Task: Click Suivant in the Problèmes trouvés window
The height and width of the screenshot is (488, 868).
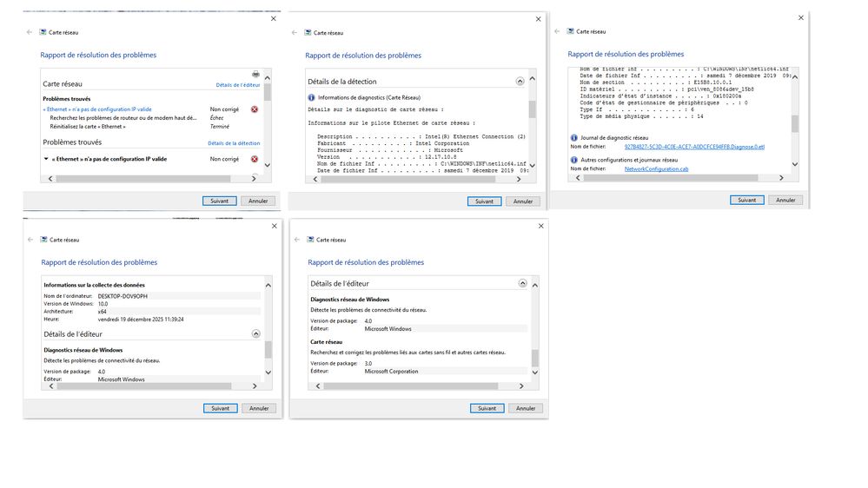Action: [x=219, y=201]
